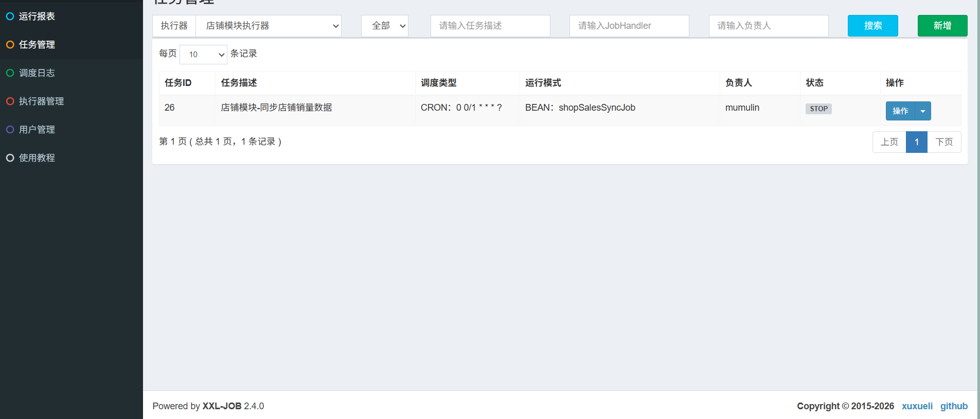
Task: Go to 下页 next page button
Action: pos(943,142)
